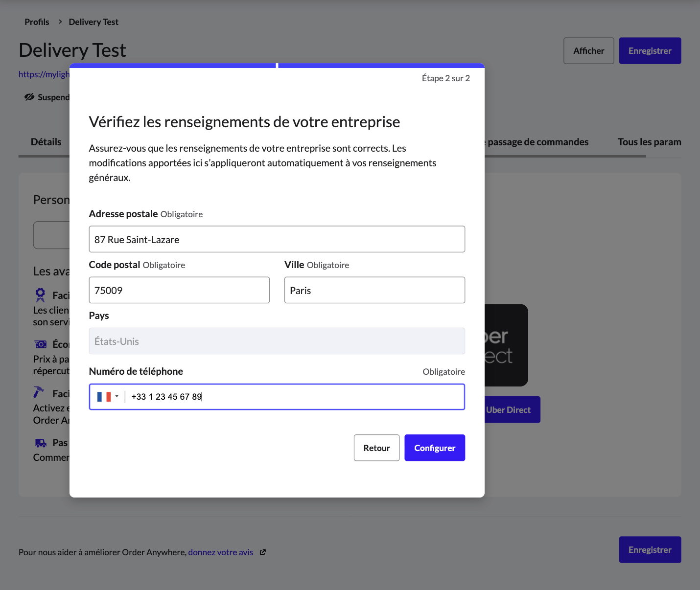
Task: Click the hammer tool icon
Action: (x=39, y=392)
